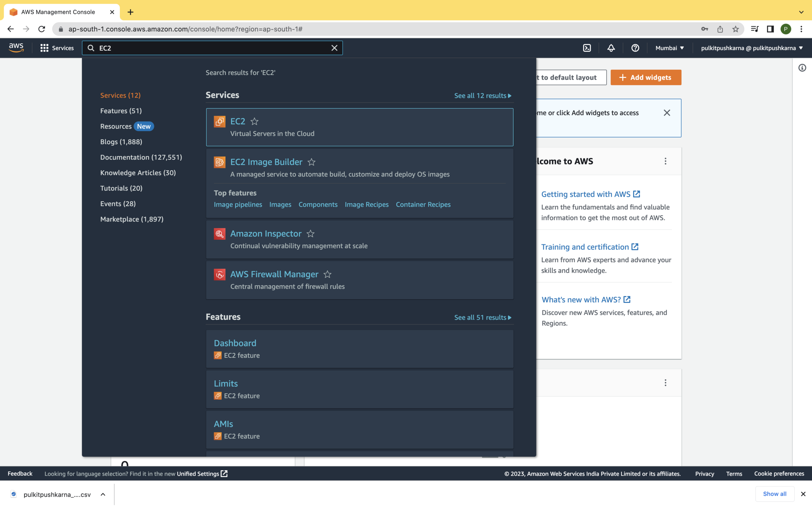
Task: Star the EC2 Image Builder service
Action: 311,162
